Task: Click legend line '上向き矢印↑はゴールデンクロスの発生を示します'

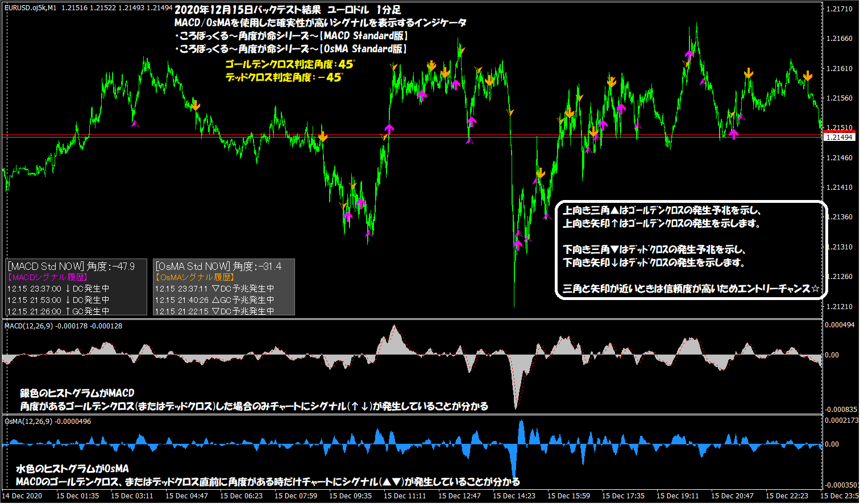Action: 662,223
